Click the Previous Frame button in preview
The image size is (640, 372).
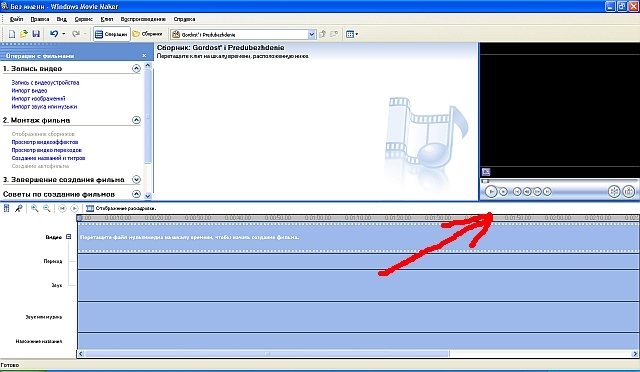[x=527, y=192]
